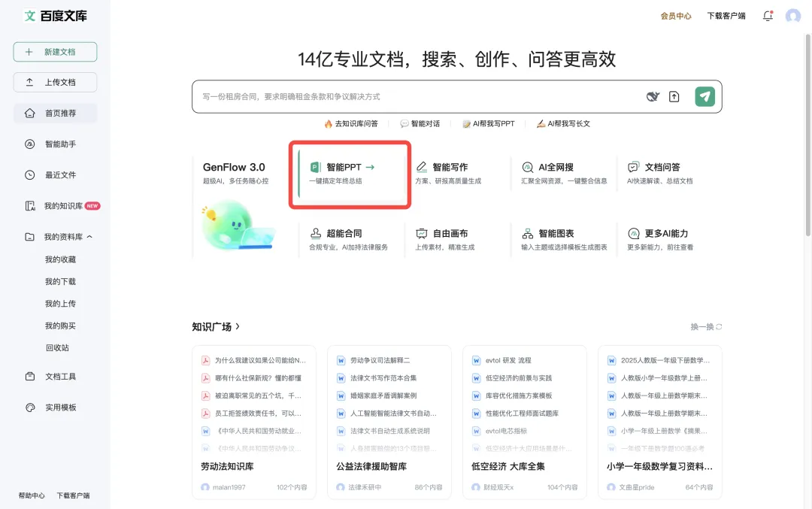Image resolution: width=812 pixels, height=509 pixels.
Task: Open document 库容优化措施方案模板
Action: pyautogui.click(x=518, y=395)
